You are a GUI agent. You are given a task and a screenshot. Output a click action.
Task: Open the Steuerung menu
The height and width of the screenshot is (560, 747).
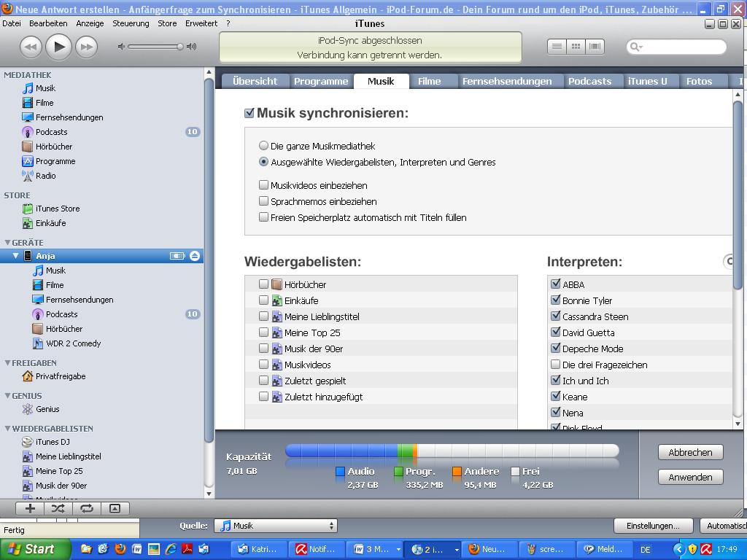tap(131, 23)
